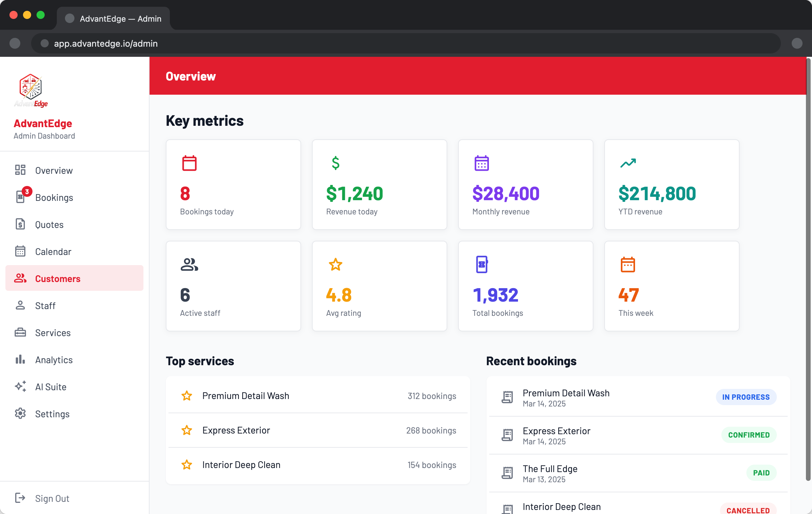Viewport: 812px width, 514px height.
Task: Click Mar 13, 2025 booking date
Action: click(x=544, y=480)
